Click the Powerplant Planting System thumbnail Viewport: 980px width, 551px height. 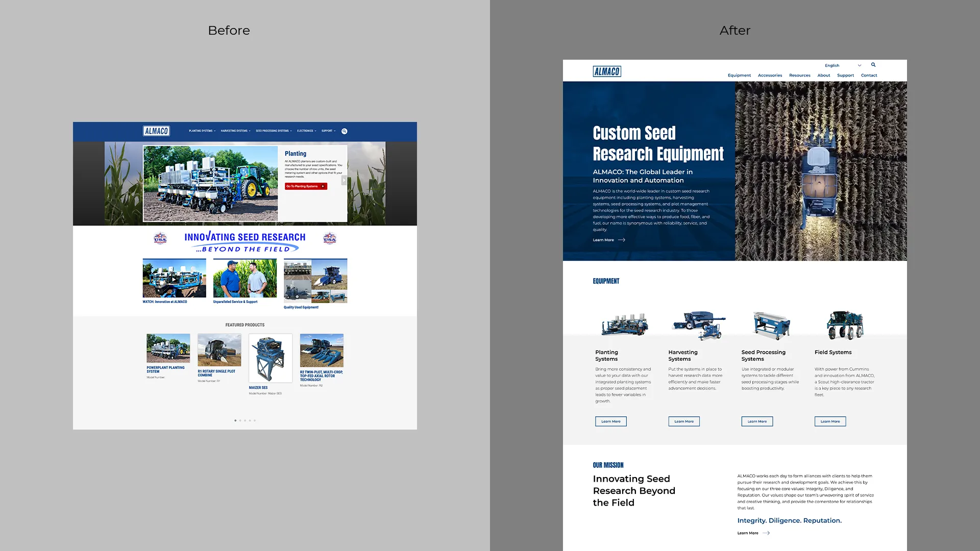coord(168,348)
